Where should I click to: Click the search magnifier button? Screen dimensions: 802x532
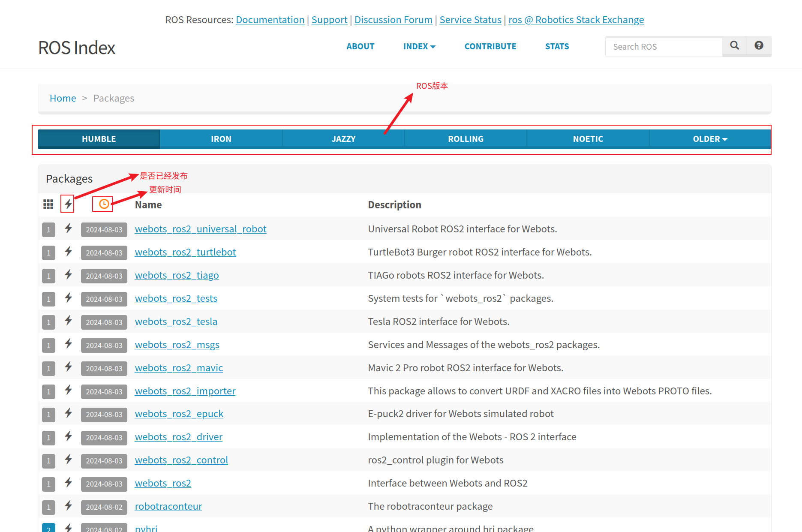pos(734,46)
